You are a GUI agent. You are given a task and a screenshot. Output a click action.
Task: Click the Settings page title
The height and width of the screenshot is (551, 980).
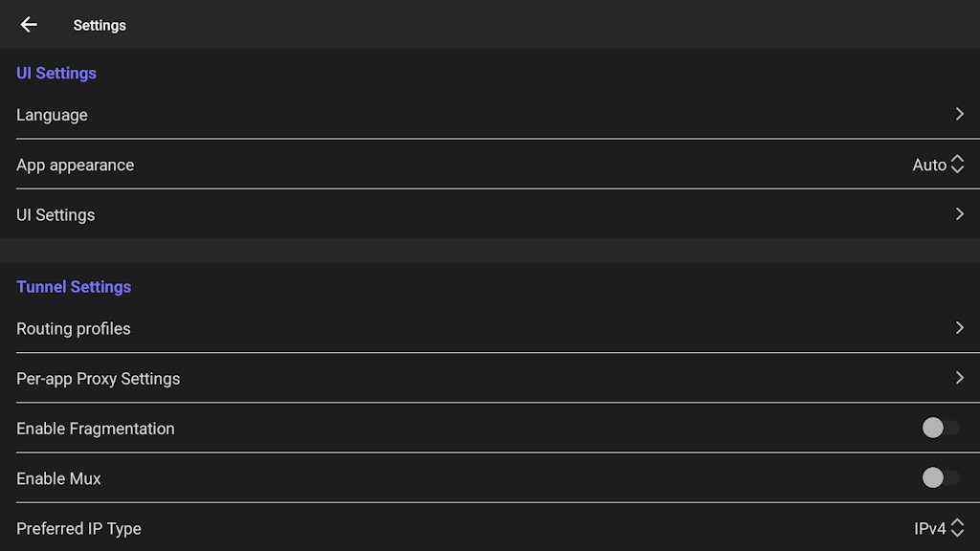tap(100, 25)
